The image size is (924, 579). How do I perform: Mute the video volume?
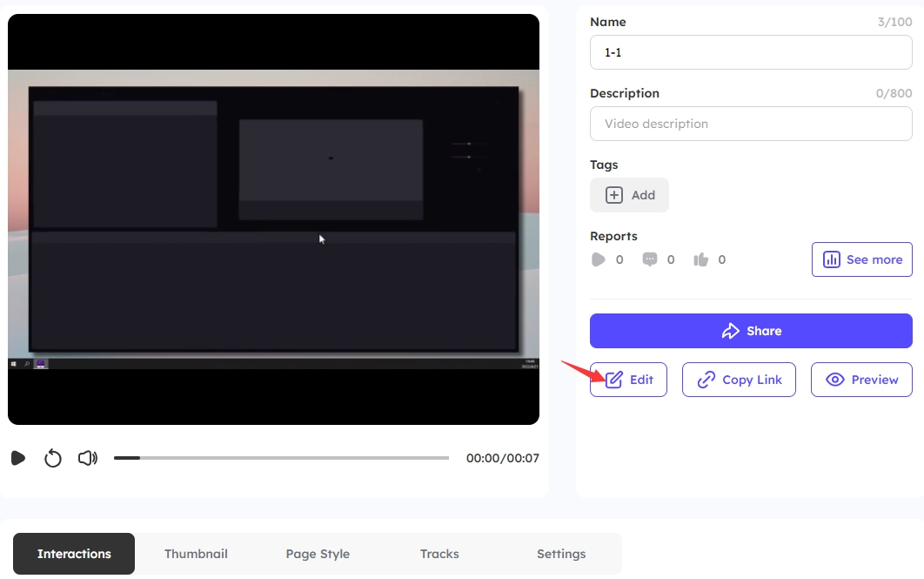(87, 458)
